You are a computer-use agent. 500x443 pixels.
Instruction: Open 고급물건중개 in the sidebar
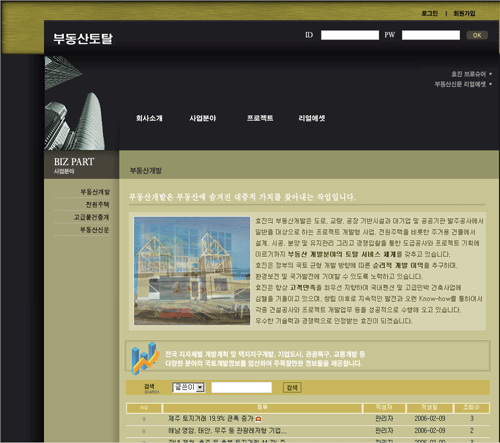[92, 217]
